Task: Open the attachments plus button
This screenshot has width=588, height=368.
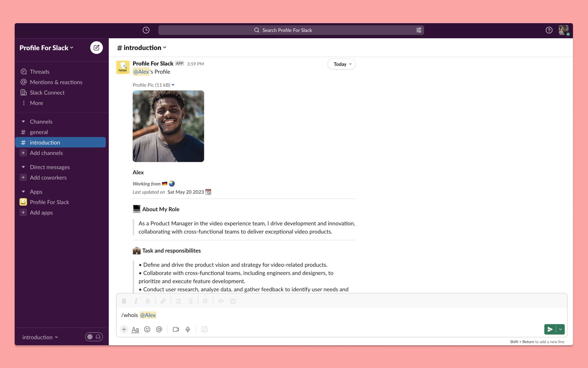Action: tap(124, 329)
